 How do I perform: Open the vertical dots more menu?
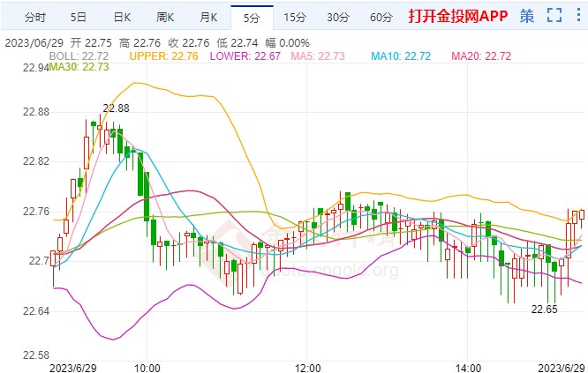[578, 15]
